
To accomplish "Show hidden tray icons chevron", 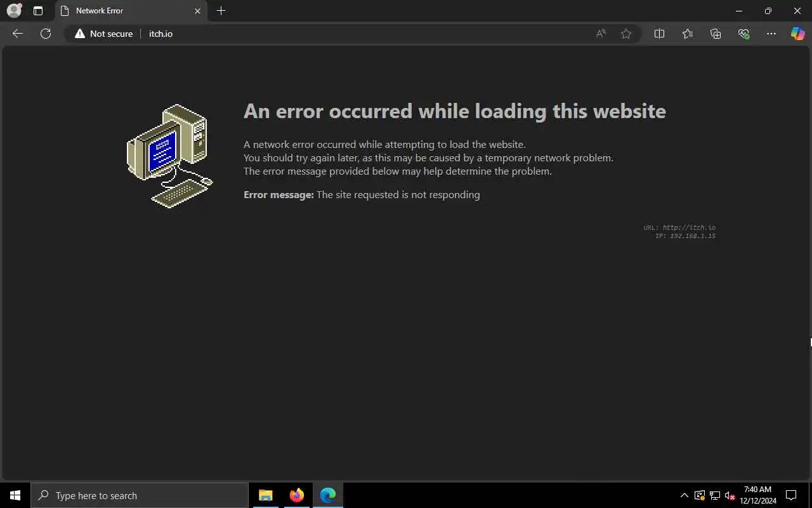I will (x=684, y=495).
